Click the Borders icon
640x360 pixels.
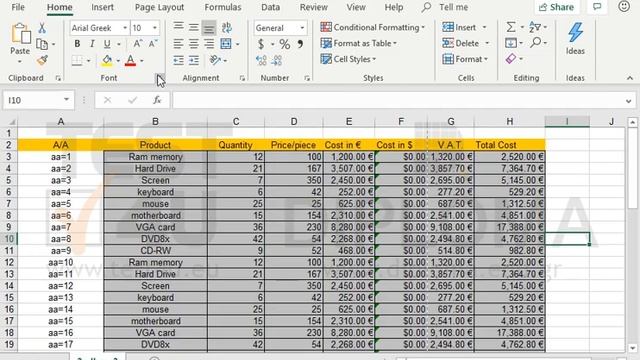[77, 60]
